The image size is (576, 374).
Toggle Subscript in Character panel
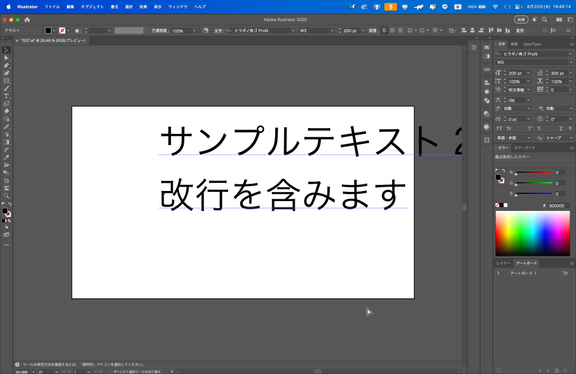click(x=539, y=128)
